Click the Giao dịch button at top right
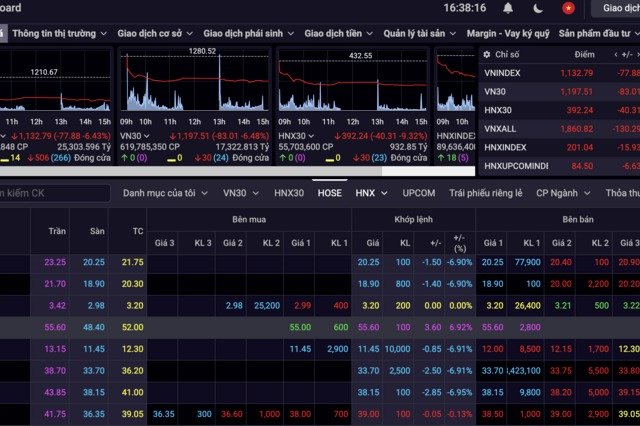 [616, 8]
